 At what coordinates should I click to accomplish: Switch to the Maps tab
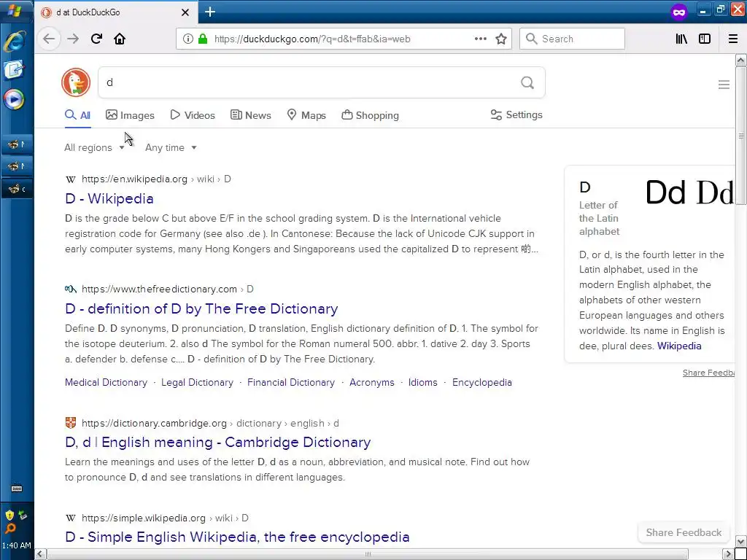pyautogui.click(x=306, y=115)
